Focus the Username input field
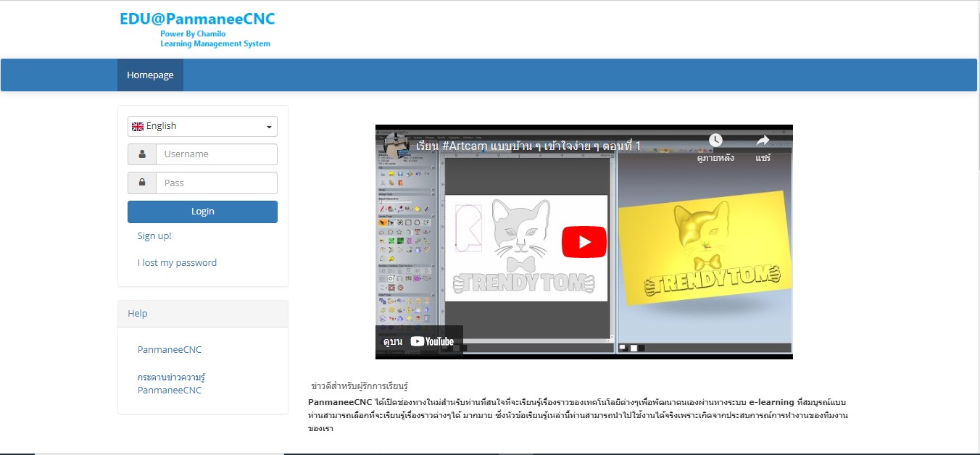The height and width of the screenshot is (455, 980). coord(216,154)
